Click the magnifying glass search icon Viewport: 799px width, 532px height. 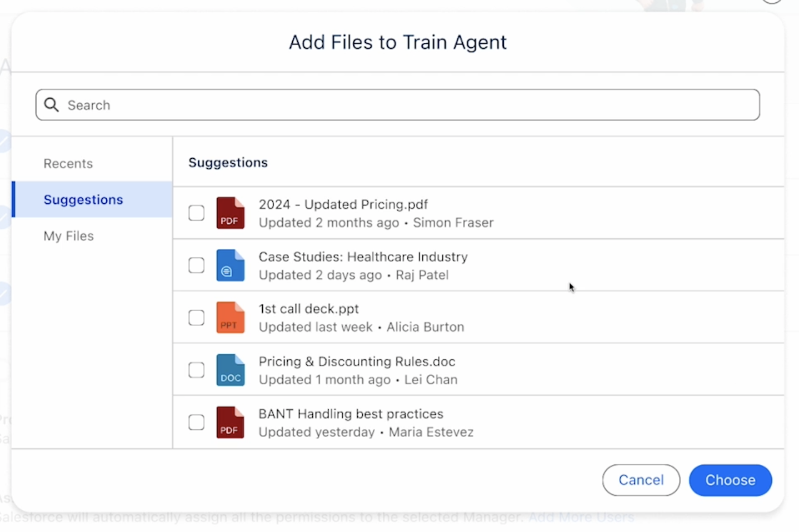(x=52, y=105)
